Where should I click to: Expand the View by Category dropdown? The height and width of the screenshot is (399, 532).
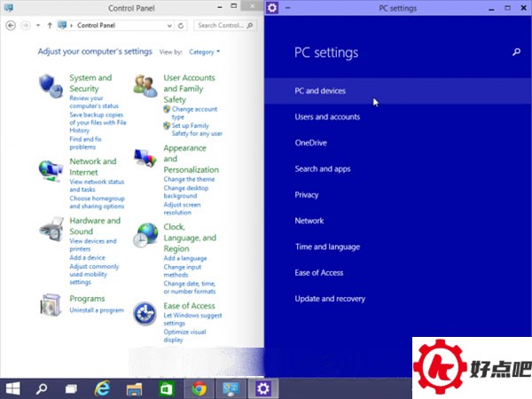pyautogui.click(x=204, y=52)
